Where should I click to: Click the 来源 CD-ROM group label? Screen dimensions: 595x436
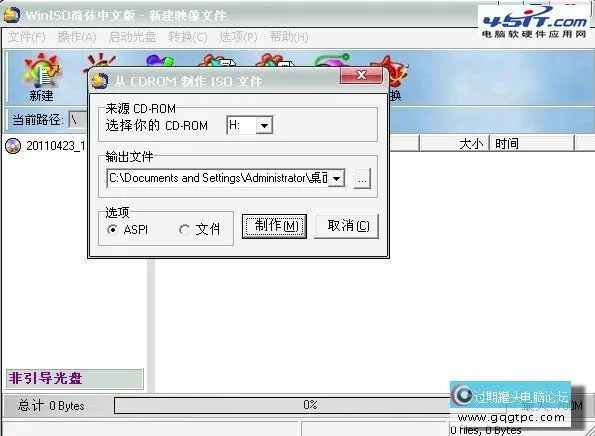140,109
